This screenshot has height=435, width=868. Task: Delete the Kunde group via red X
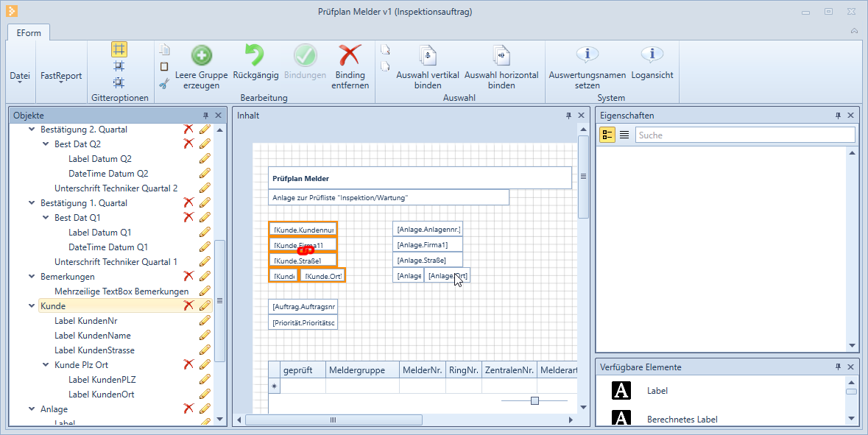188,305
